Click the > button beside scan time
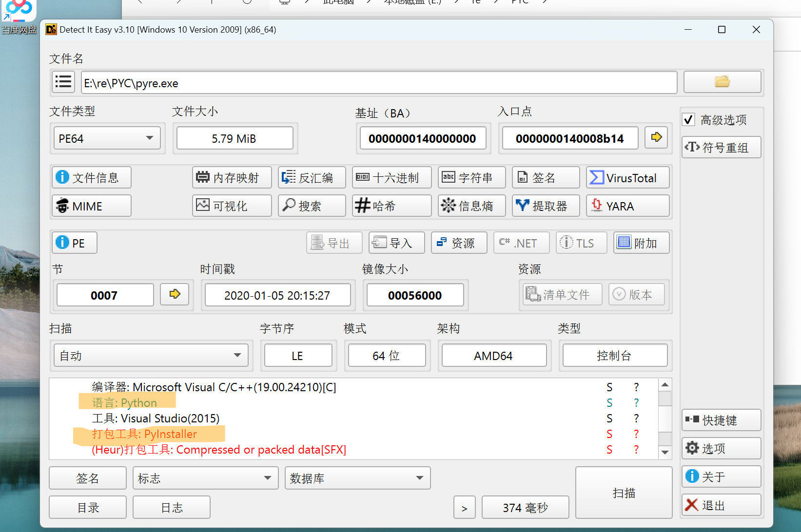 click(x=465, y=507)
